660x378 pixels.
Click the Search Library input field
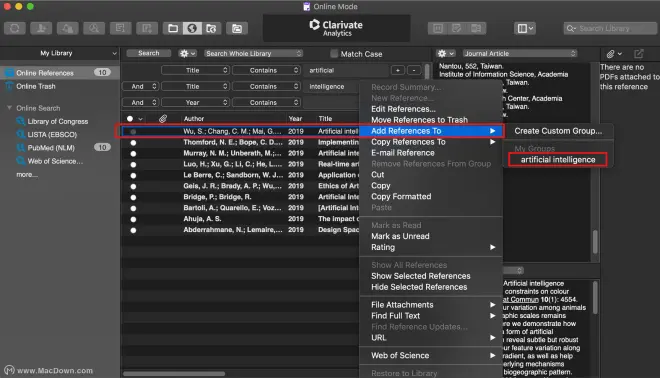[x=610, y=28]
